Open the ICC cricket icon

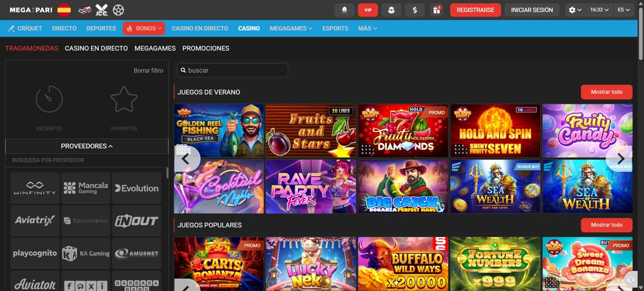pos(102,10)
